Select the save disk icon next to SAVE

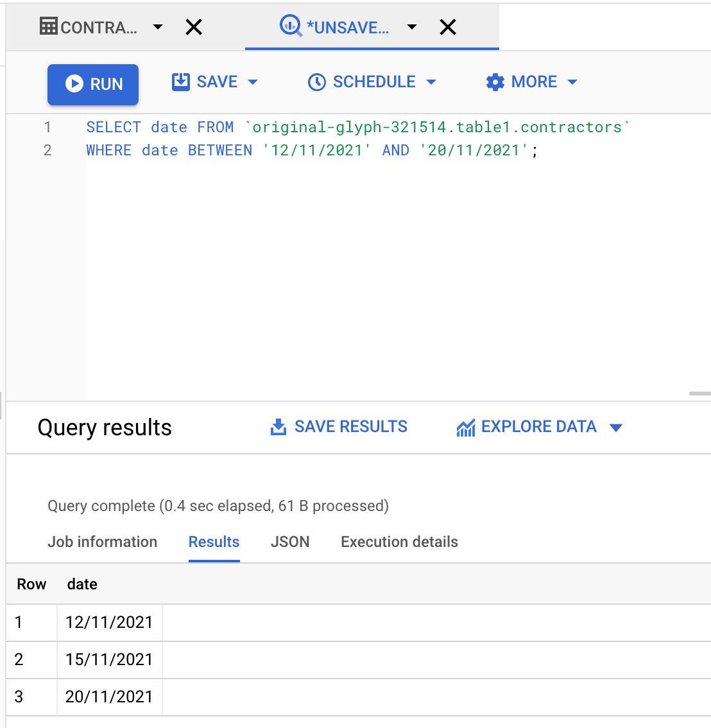coord(180,82)
